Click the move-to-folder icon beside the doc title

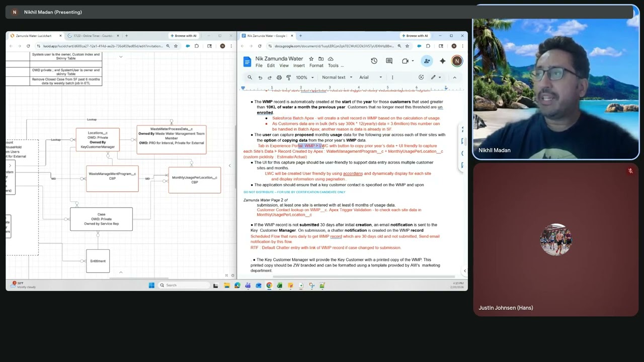pos(320,59)
